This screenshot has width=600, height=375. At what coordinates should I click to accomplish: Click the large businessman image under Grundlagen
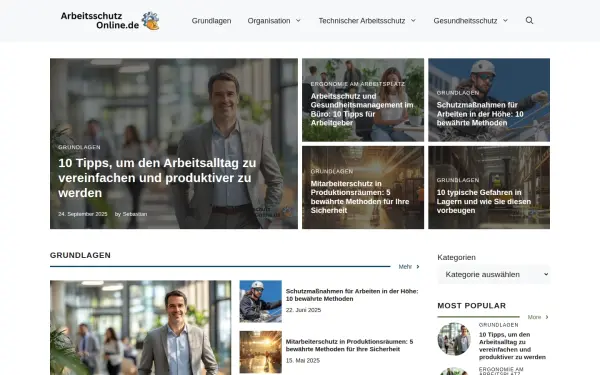pos(140,328)
